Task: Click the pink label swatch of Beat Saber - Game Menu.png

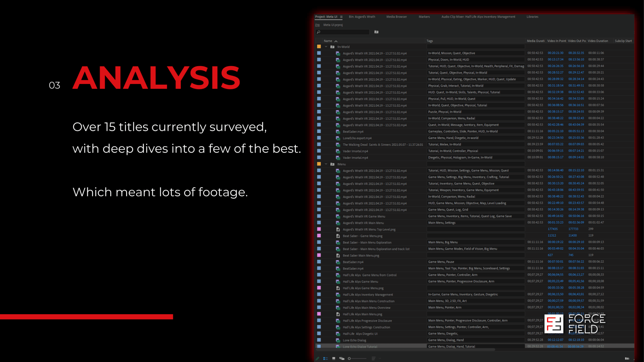Action: point(319,236)
